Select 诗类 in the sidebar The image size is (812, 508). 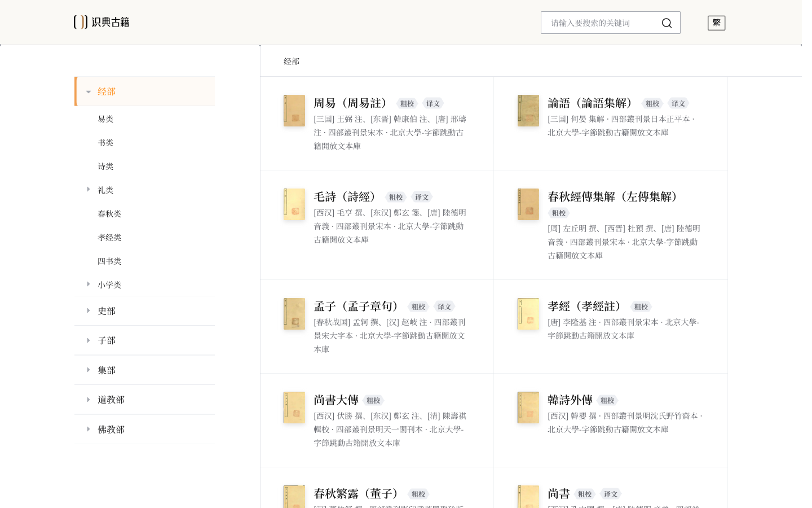[105, 167]
